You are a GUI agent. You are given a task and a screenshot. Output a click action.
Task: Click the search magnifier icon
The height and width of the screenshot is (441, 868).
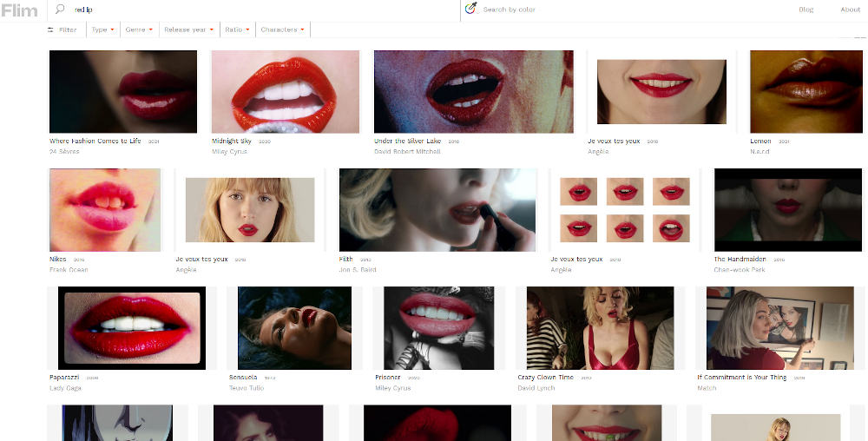[60, 9]
